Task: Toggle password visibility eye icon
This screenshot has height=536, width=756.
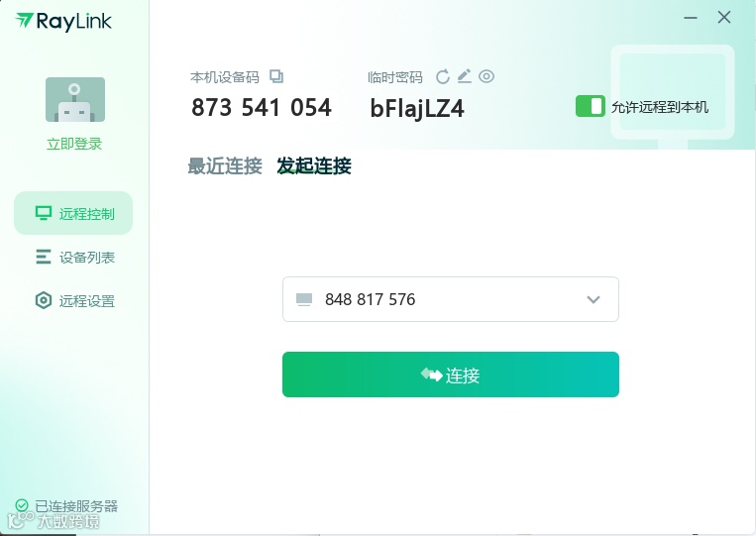Action: pyautogui.click(x=486, y=76)
